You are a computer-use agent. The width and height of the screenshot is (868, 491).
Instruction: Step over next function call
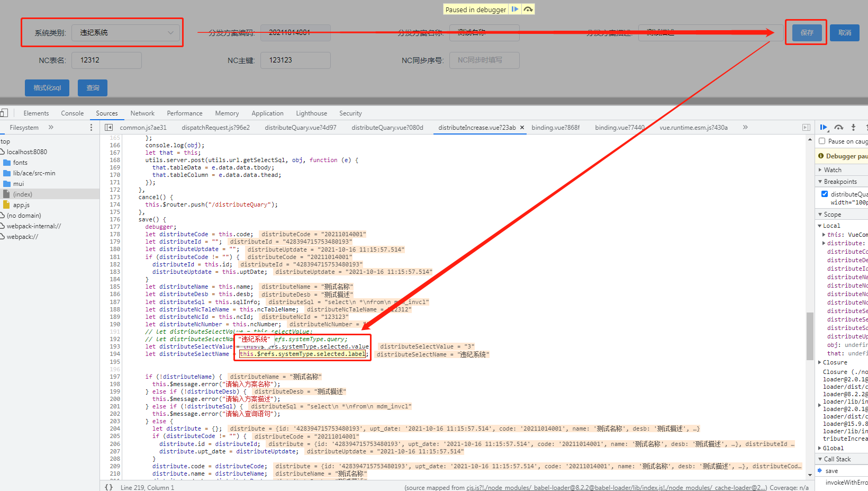point(839,128)
